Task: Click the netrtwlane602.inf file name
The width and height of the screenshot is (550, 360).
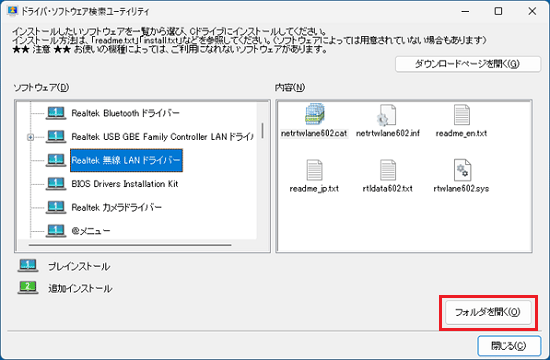Action: [x=388, y=133]
